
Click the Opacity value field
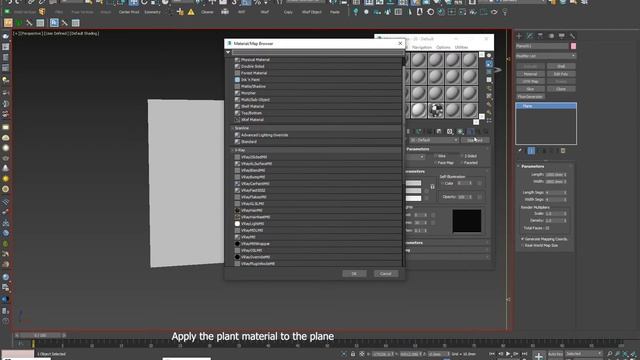(x=462, y=197)
